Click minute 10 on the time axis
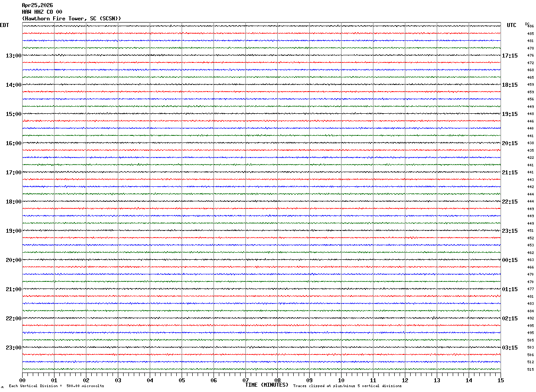This screenshot has height=392, width=536. (x=341, y=380)
